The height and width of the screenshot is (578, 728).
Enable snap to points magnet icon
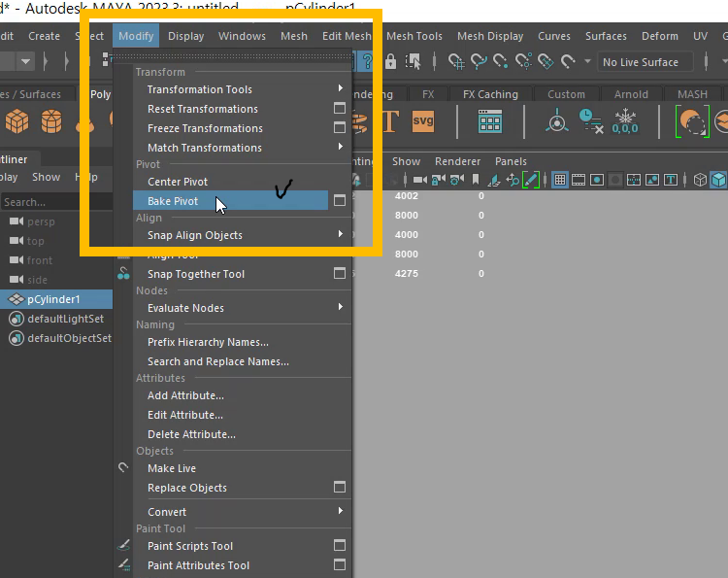click(x=500, y=61)
